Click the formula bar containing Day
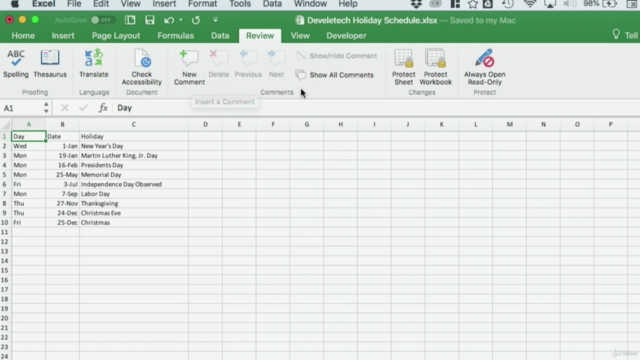Image resolution: width=640 pixels, height=360 pixels. [x=376, y=108]
